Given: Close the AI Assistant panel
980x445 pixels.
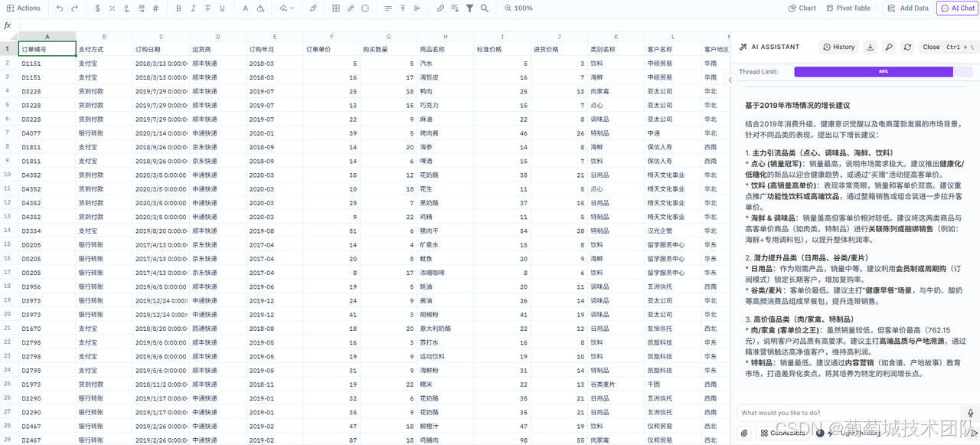Looking at the screenshot, I should [949, 47].
